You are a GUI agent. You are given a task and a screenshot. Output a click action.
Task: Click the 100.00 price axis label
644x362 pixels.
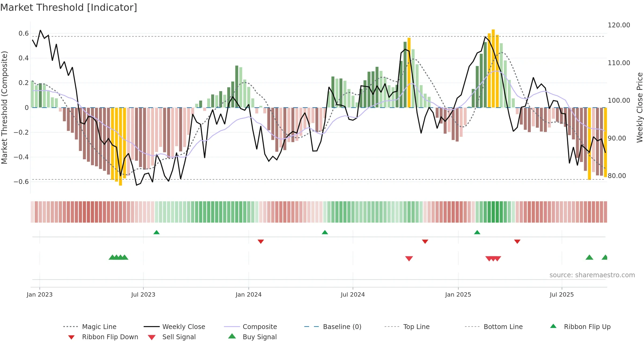(x=619, y=101)
